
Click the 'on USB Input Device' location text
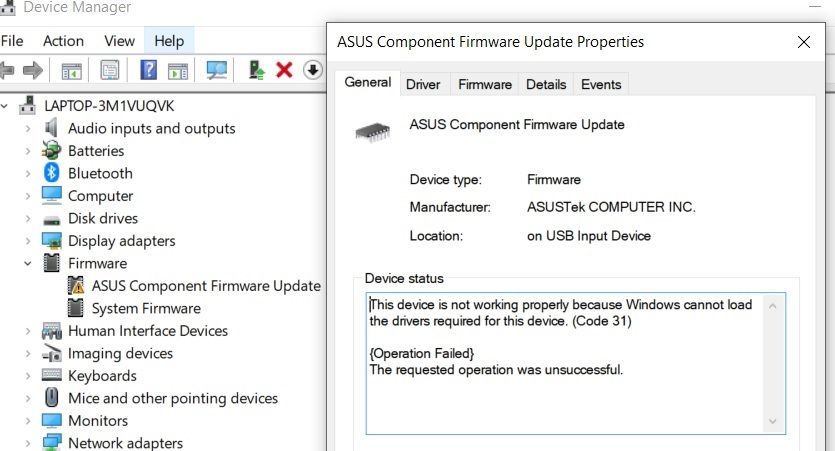click(x=589, y=236)
